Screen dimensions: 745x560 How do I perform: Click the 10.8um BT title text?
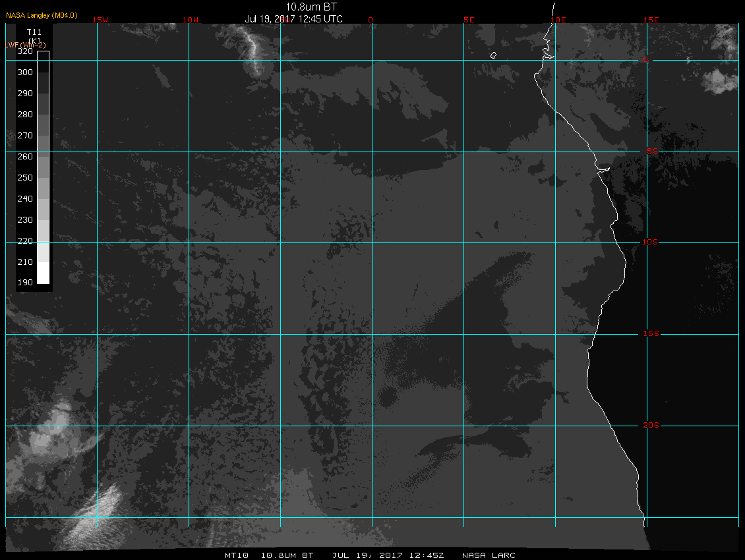[311, 7]
